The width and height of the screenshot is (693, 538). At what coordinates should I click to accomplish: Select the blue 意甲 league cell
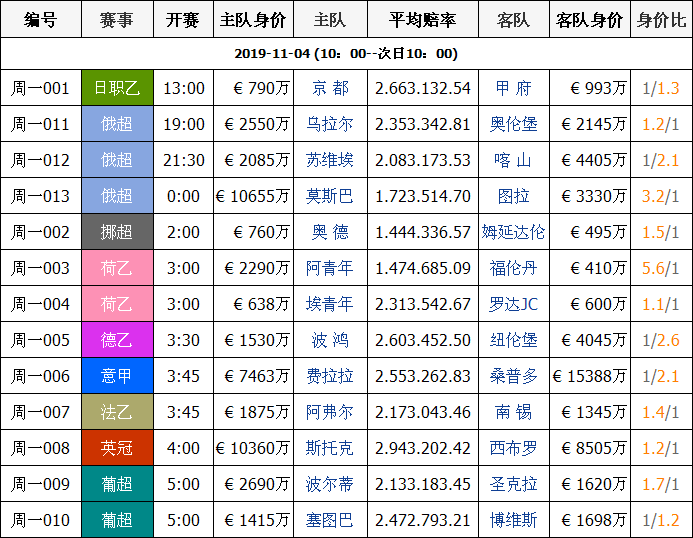[117, 376]
